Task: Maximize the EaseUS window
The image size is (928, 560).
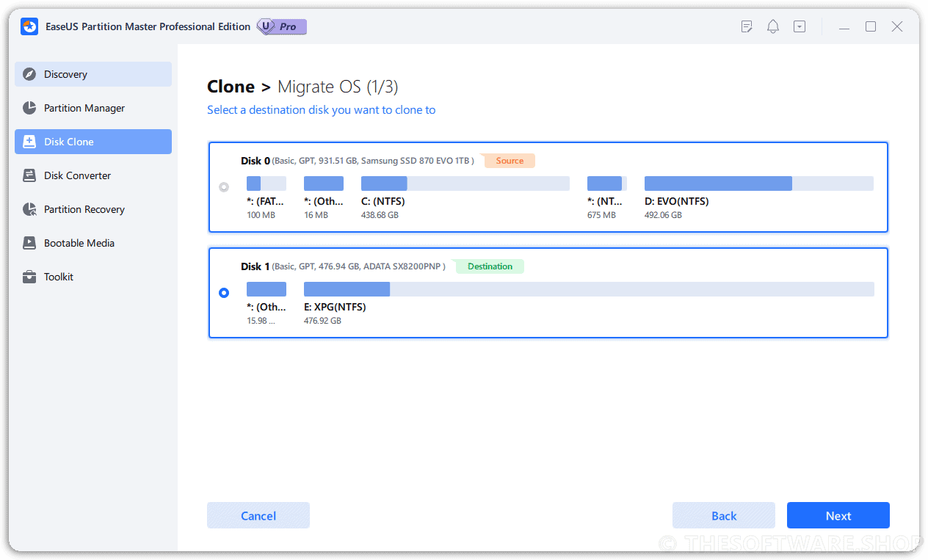Action: pyautogui.click(x=871, y=26)
